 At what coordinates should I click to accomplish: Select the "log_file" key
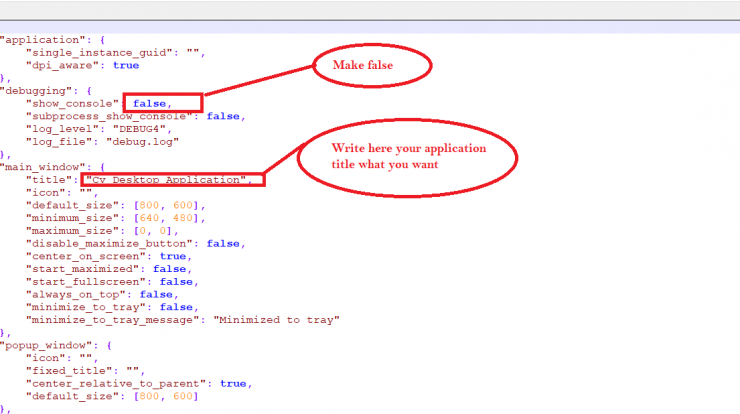click(x=59, y=142)
